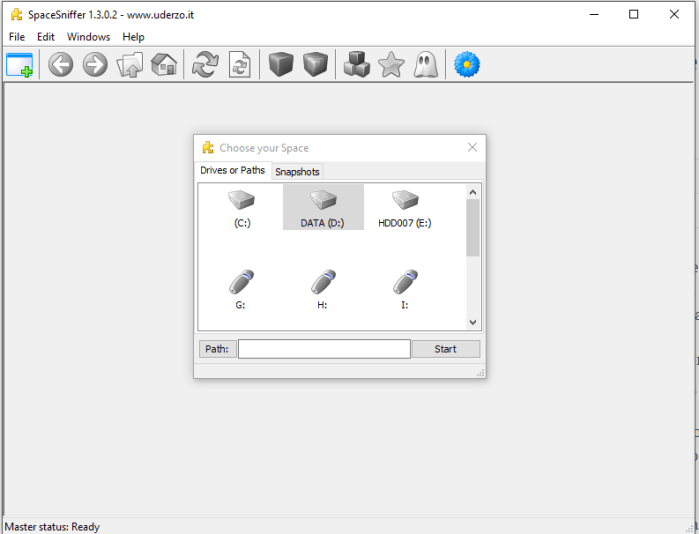Click the ghost toolbar icon
Viewport: 699px width, 534px height.
coord(426,65)
